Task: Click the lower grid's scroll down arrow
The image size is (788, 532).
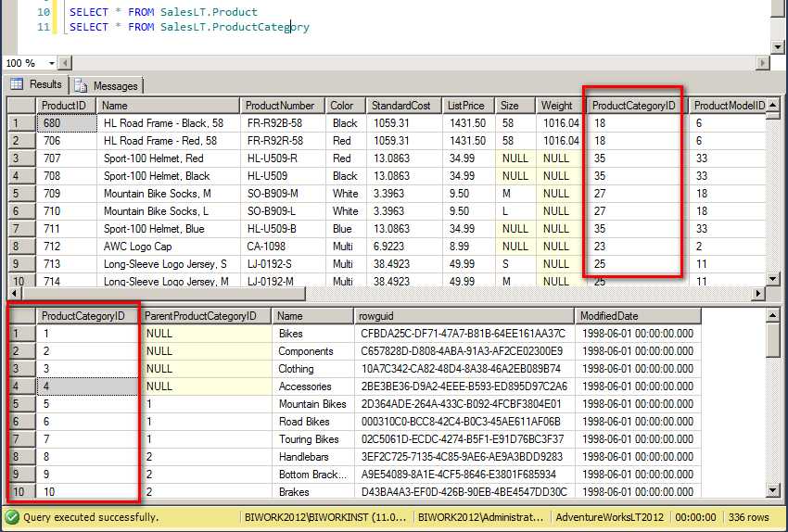Action: tap(773, 490)
